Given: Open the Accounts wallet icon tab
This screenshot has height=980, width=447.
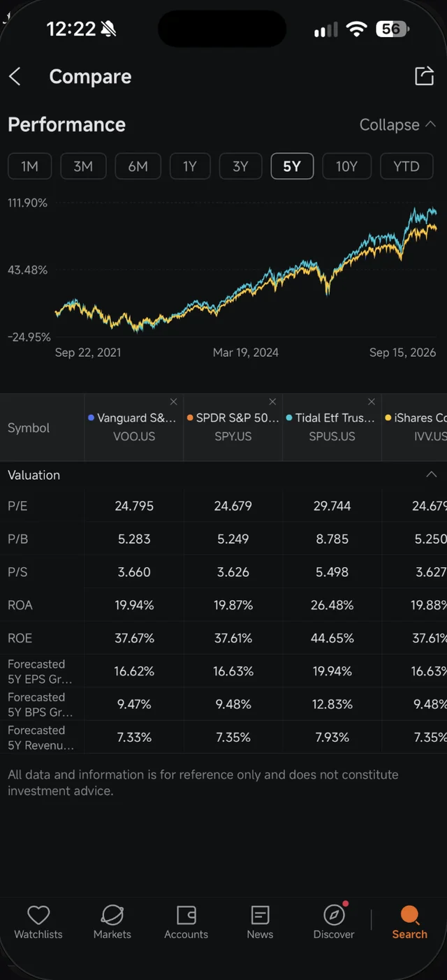Looking at the screenshot, I should click(x=186, y=922).
